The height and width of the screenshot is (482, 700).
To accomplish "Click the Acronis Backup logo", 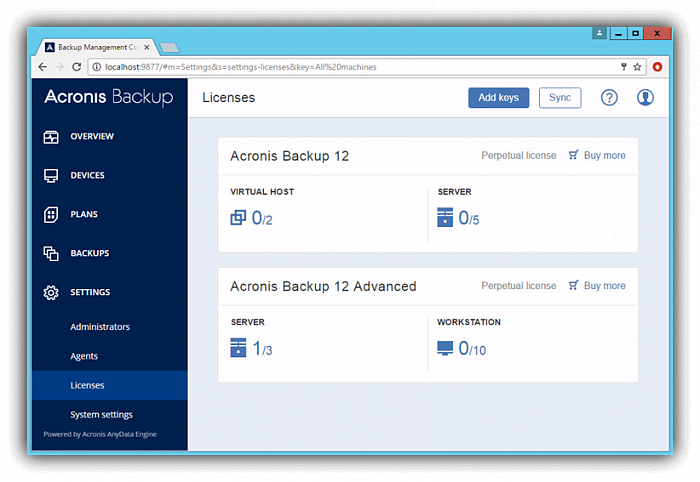I will [108, 97].
